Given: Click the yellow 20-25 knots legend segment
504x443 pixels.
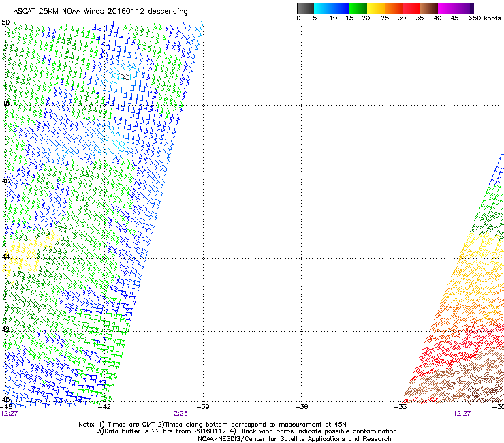Looking at the screenshot, I should tap(376, 8).
